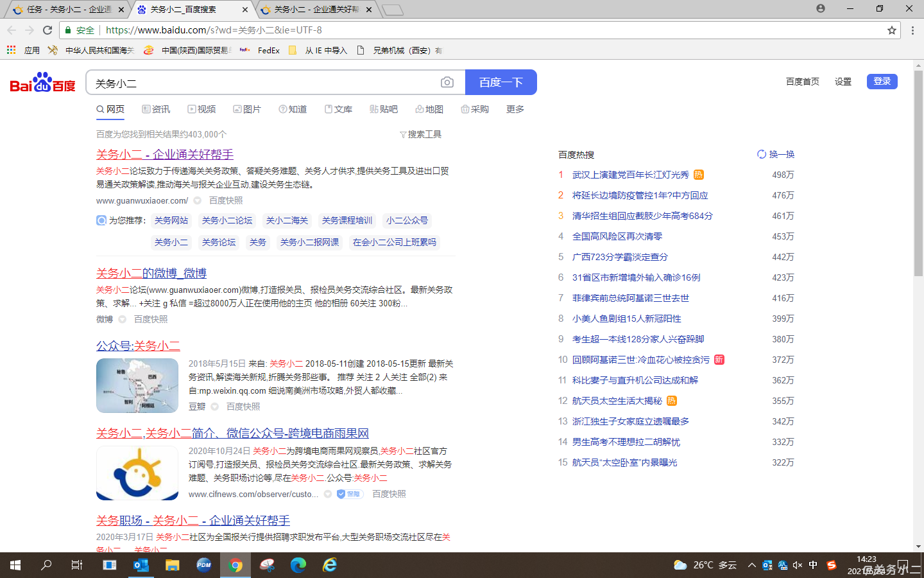The width and height of the screenshot is (924, 578).
Task: Open 百度首页 link
Action: (x=803, y=82)
